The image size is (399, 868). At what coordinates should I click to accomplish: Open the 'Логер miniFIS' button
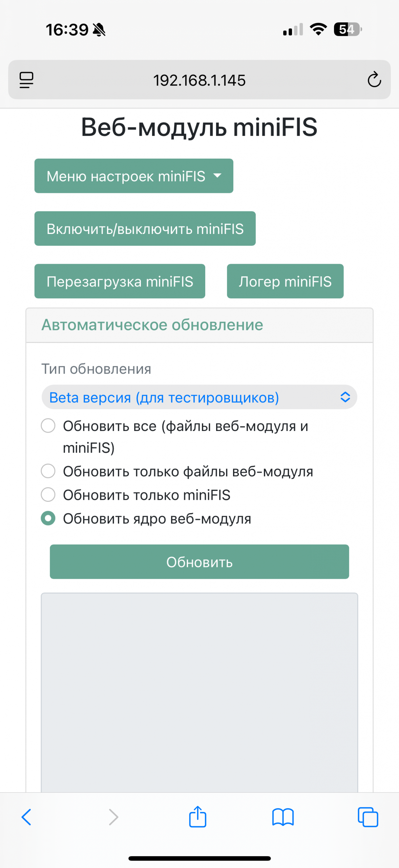285,281
